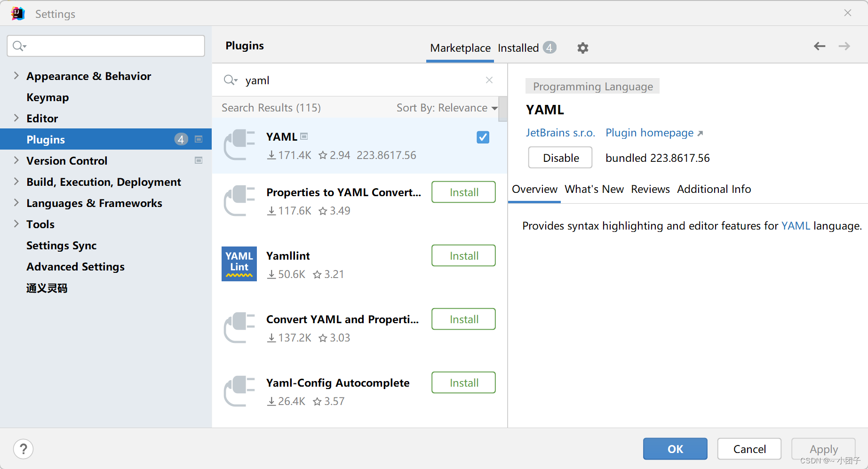Click Properties to YAML Converter plug icon
This screenshot has width=868, height=469.
click(x=239, y=201)
